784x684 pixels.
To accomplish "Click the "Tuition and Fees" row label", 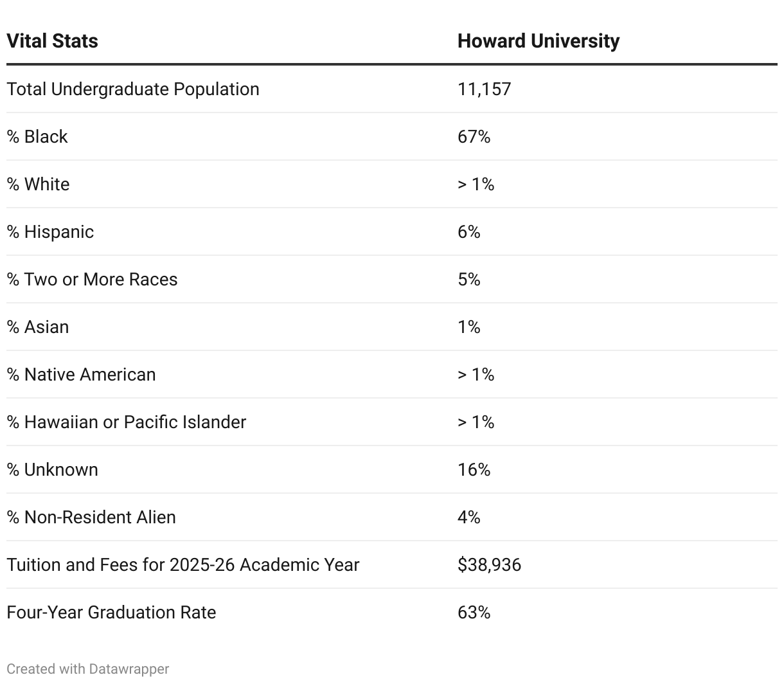I will tap(183, 564).
